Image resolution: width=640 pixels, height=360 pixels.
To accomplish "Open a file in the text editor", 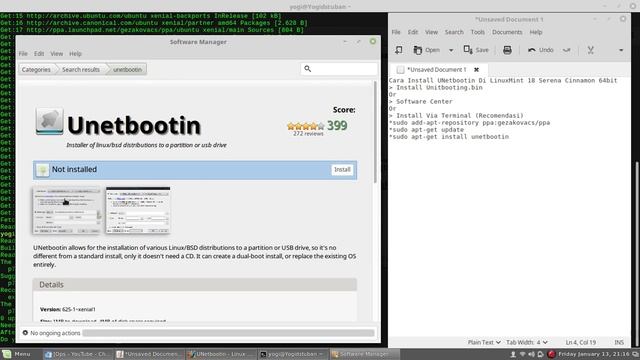I will pyautogui.click(x=427, y=50).
